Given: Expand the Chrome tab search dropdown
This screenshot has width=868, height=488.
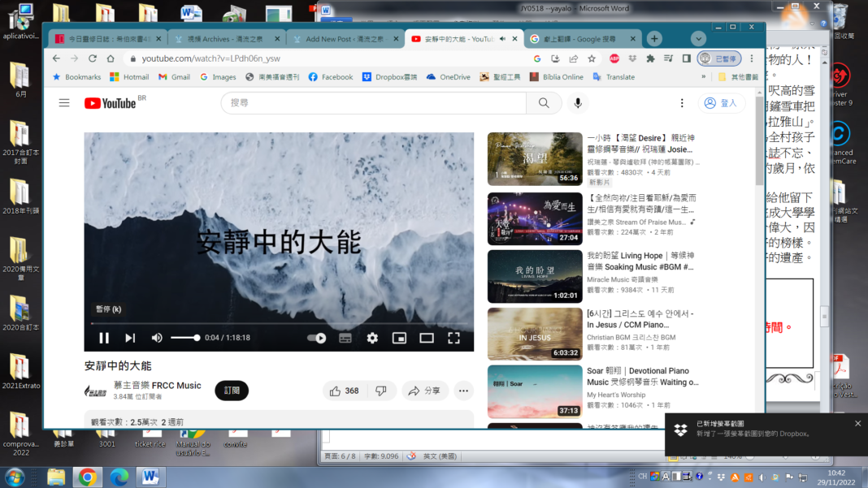Looking at the screenshot, I should coord(698,39).
